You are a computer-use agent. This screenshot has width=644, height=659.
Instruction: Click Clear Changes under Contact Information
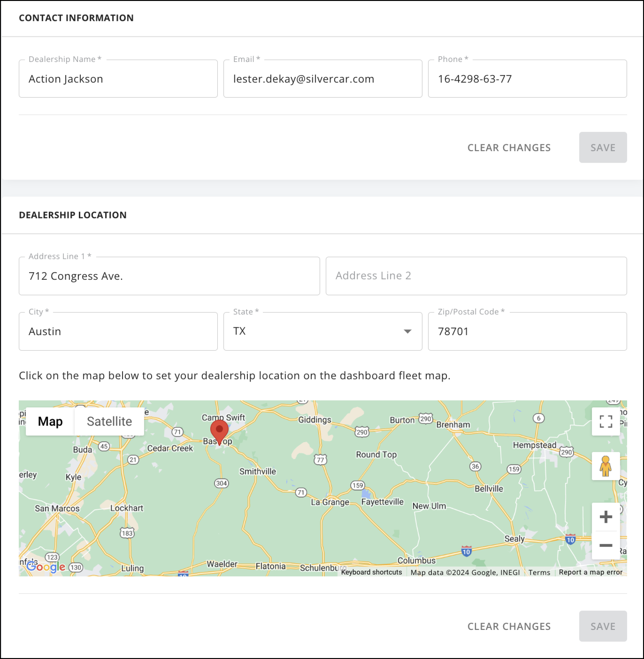click(509, 147)
